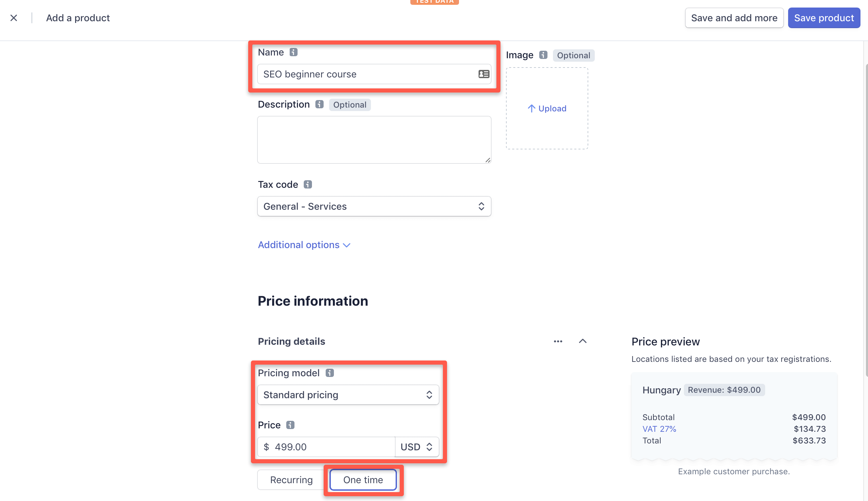Click the info icon beside Description
868x501 pixels.
(x=319, y=104)
